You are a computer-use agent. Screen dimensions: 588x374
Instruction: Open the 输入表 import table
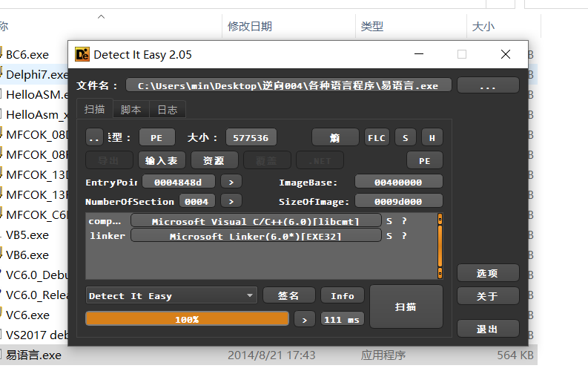[x=161, y=160]
